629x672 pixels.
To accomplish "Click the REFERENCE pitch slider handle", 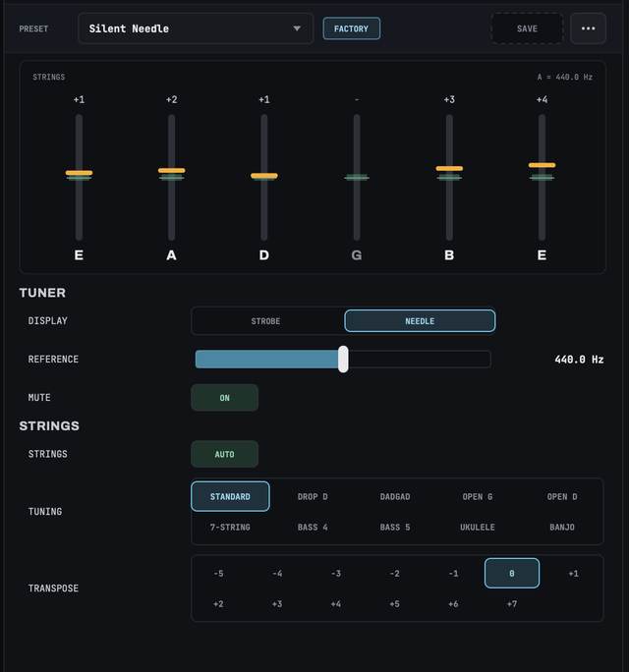I will (x=343, y=360).
